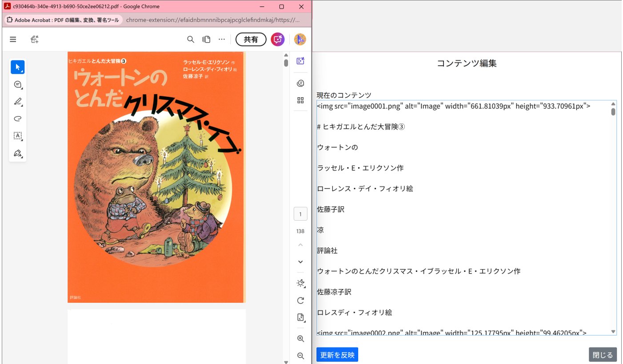Click the 更新を反映 button
This screenshot has height=364, width=623.
tap(337, 355)
